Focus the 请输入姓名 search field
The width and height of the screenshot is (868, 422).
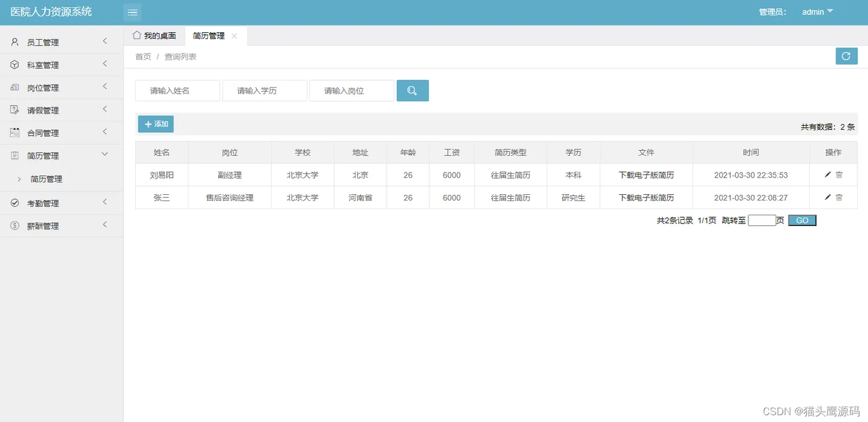178,91
